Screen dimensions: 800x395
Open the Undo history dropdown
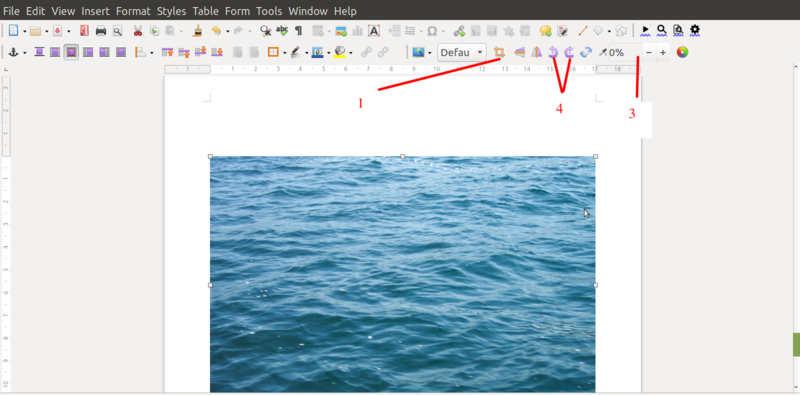pos(228,31)
